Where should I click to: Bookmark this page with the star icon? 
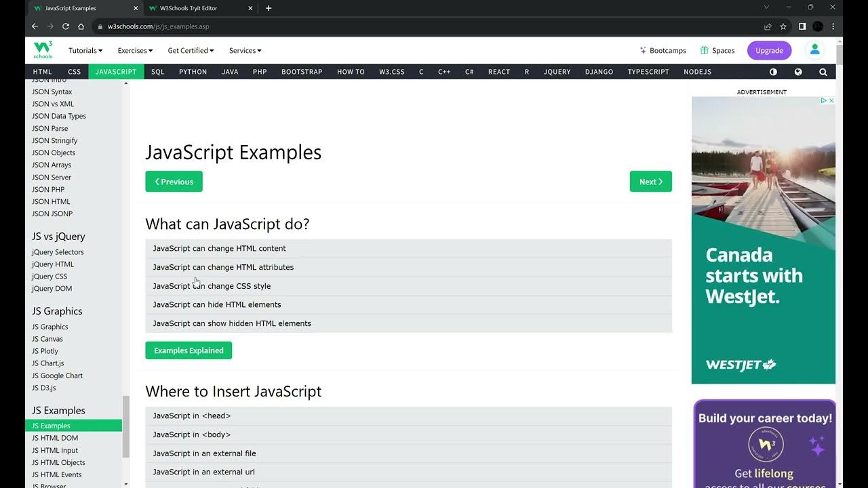783,26
